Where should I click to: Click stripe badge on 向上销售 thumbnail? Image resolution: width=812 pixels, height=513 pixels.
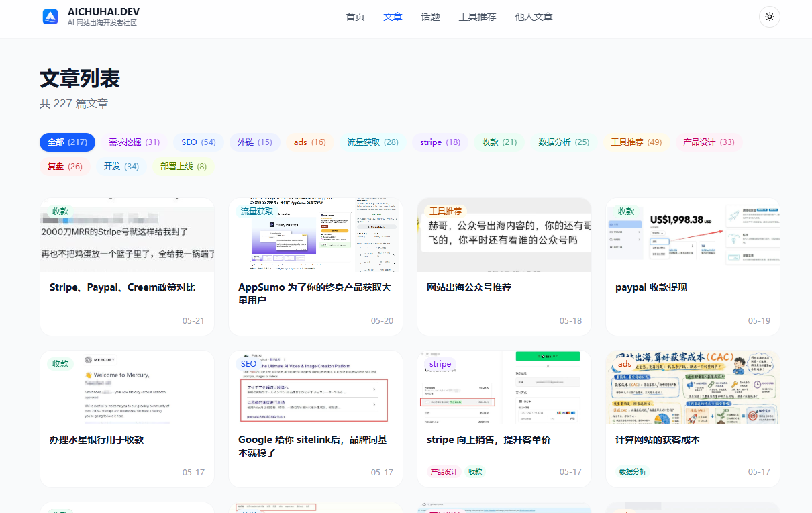click(440, 363)
